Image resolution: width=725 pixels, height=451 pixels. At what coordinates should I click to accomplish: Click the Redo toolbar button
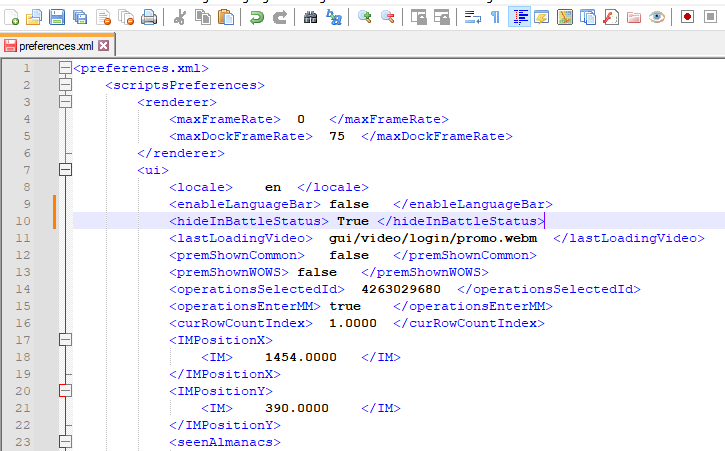281,17
